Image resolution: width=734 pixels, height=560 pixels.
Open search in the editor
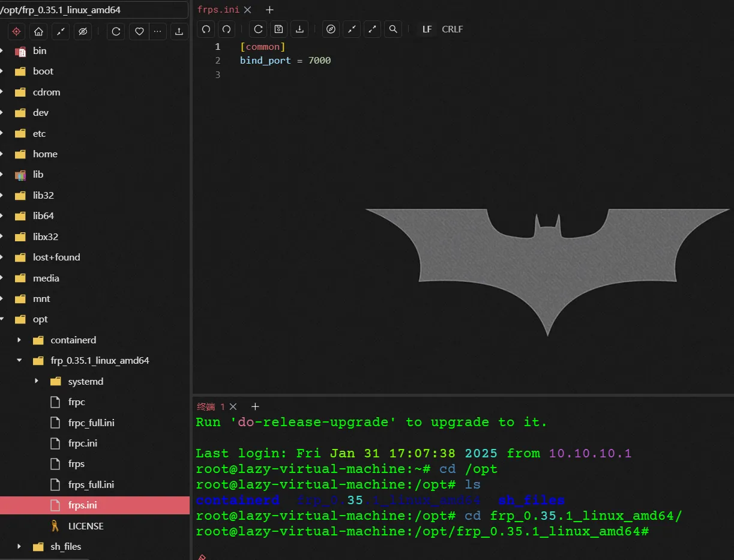393,29
